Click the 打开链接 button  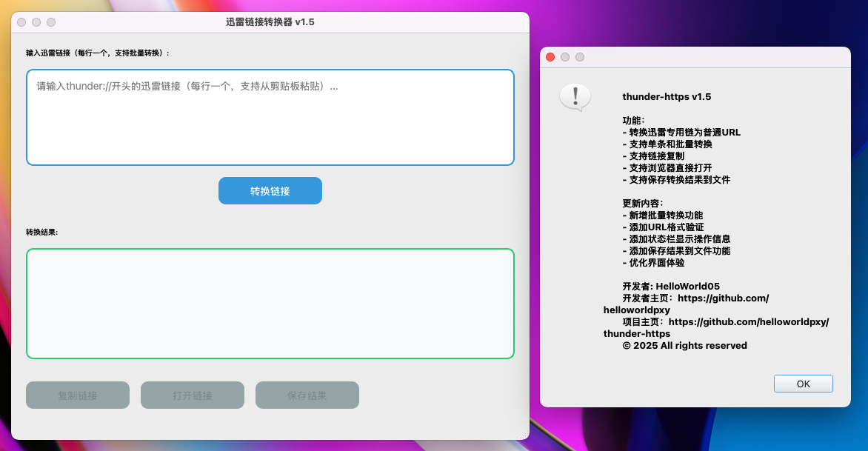(193, 395)
